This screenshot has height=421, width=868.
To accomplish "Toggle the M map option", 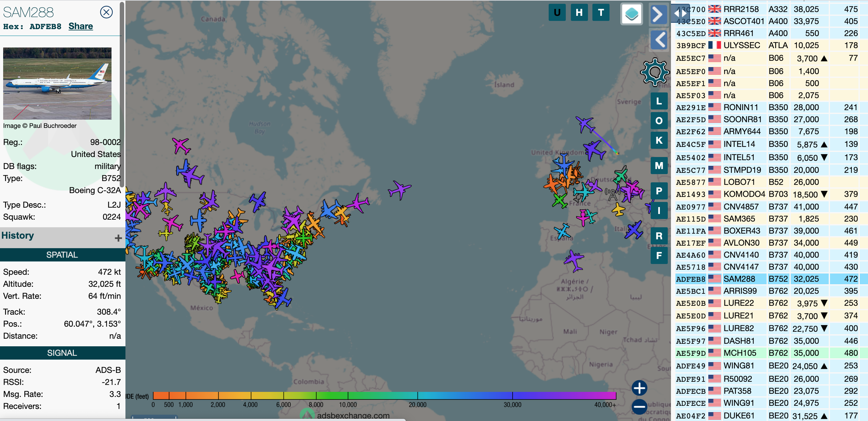I will (x=659, y=166).
